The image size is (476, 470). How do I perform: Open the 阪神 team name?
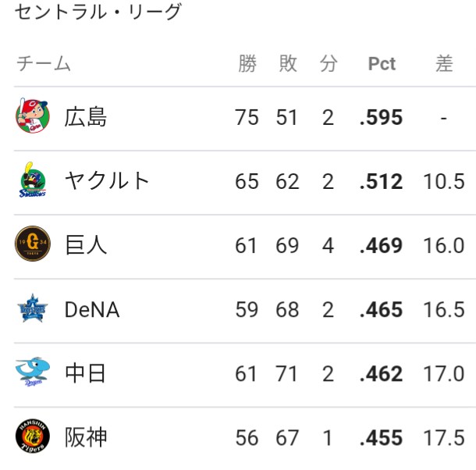pos(86,437)
